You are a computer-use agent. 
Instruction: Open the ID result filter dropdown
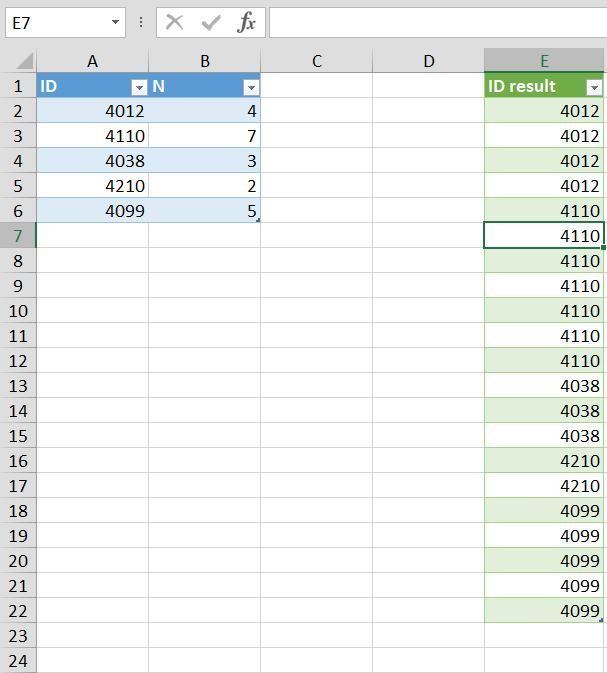594,88
